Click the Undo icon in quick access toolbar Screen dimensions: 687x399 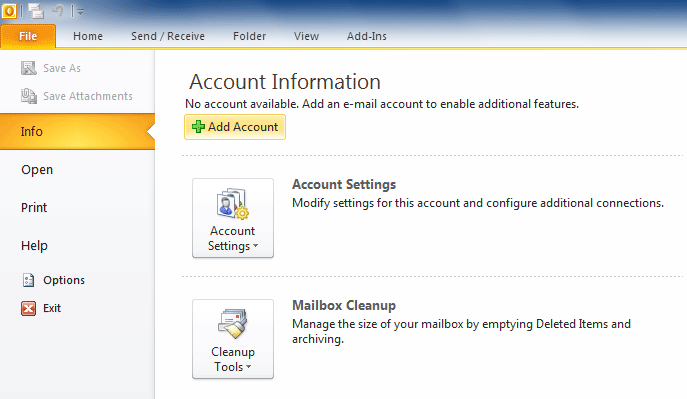pyautogui.click(x=57, y=11)
